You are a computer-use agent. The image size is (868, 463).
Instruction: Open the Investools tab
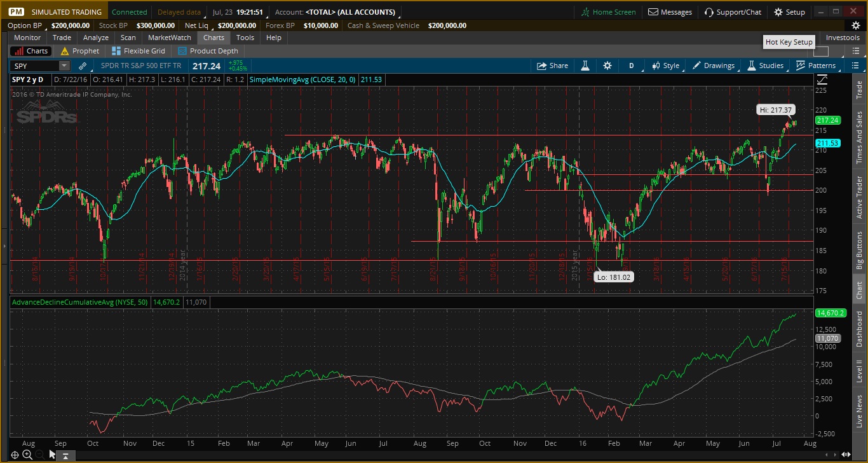[x=843, y=38]
